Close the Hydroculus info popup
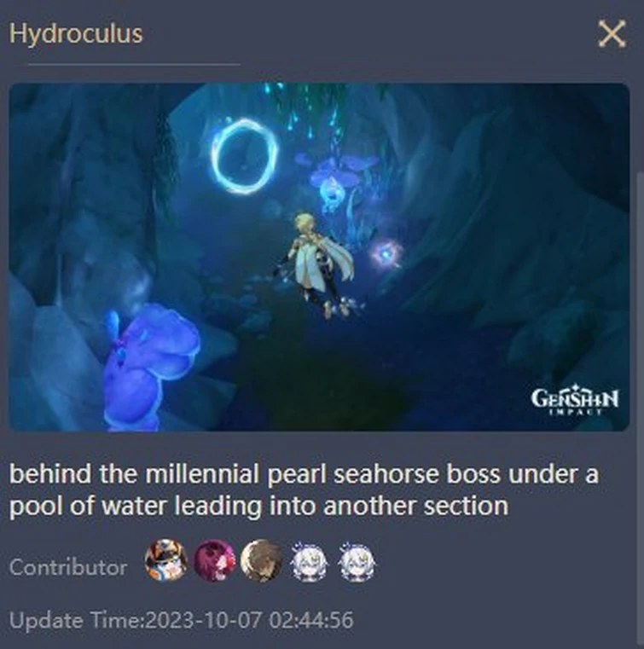Viewport: 644px width, 649px height. pyautogui.click(x=612, y=33)
